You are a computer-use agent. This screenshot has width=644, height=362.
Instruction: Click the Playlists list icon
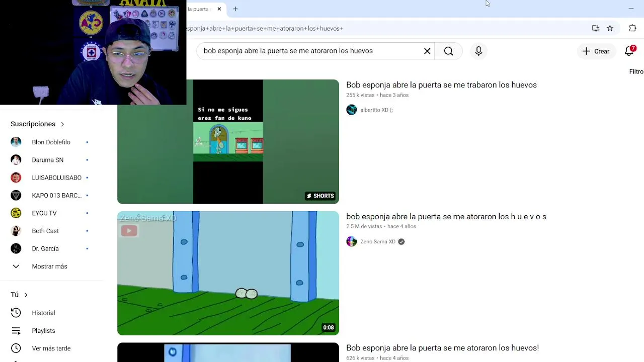[16, 330]
